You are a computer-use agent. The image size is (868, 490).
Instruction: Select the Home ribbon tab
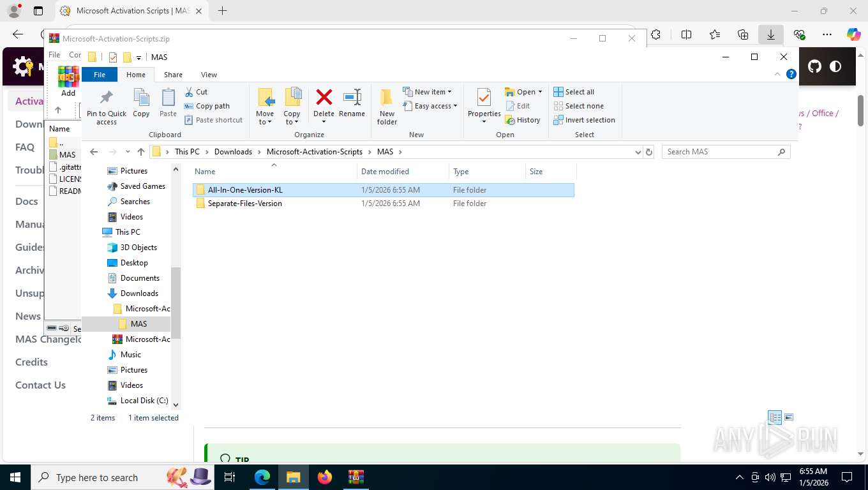point(136,75)
